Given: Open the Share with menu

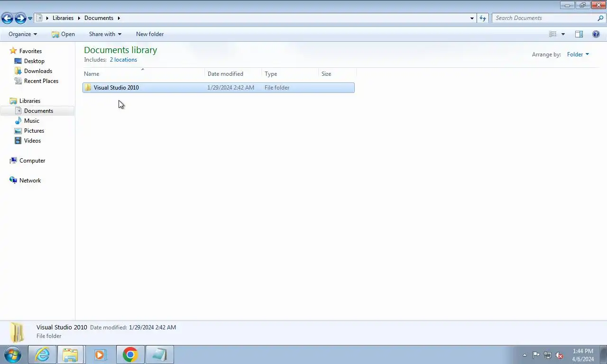Looking at the screenshot, I should click(x=105, y=34).
